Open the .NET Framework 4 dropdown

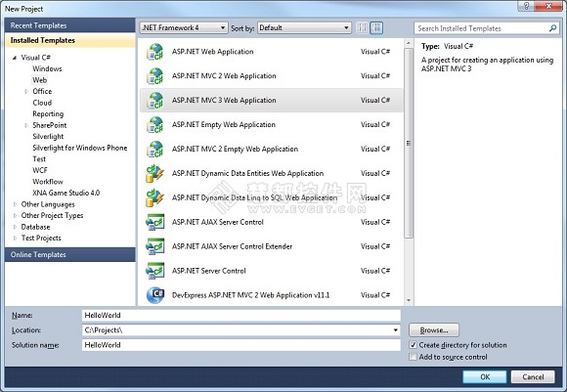[x=184, y=27]
